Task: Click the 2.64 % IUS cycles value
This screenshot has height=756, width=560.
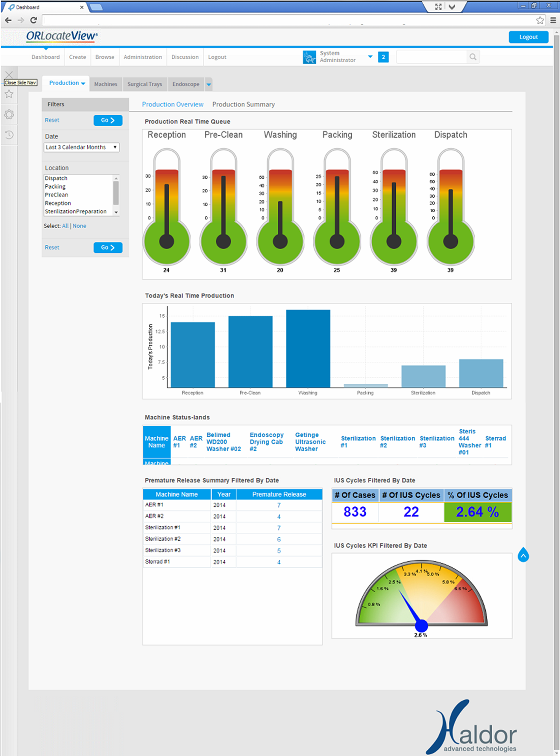Action: tap(477, 512)
